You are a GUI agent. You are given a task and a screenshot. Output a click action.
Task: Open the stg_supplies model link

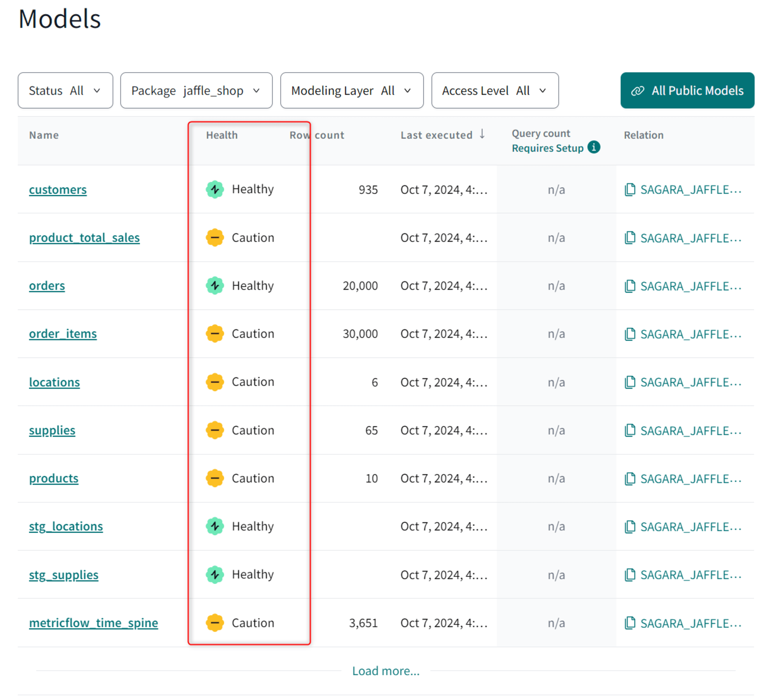coord(64,575)
